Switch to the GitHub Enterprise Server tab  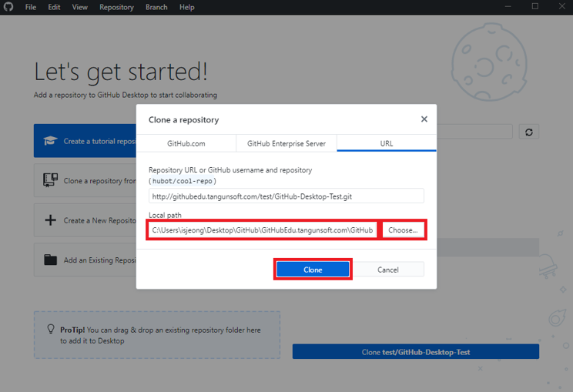coord(286,143)
